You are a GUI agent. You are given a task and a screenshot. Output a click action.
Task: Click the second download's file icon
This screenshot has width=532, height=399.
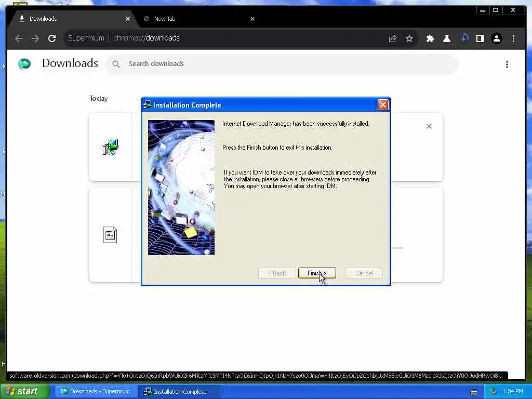pos(110,235)
